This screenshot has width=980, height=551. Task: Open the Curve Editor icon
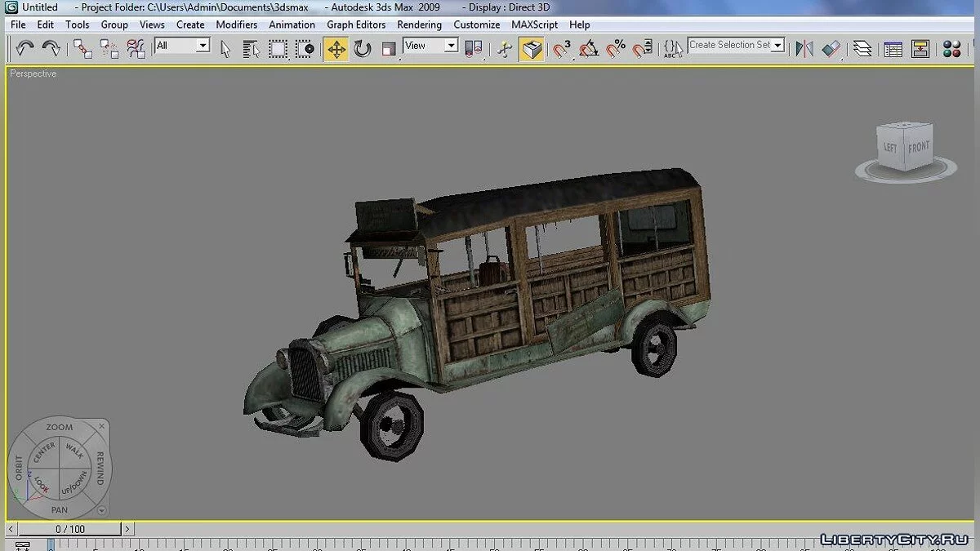coord(893,49)
